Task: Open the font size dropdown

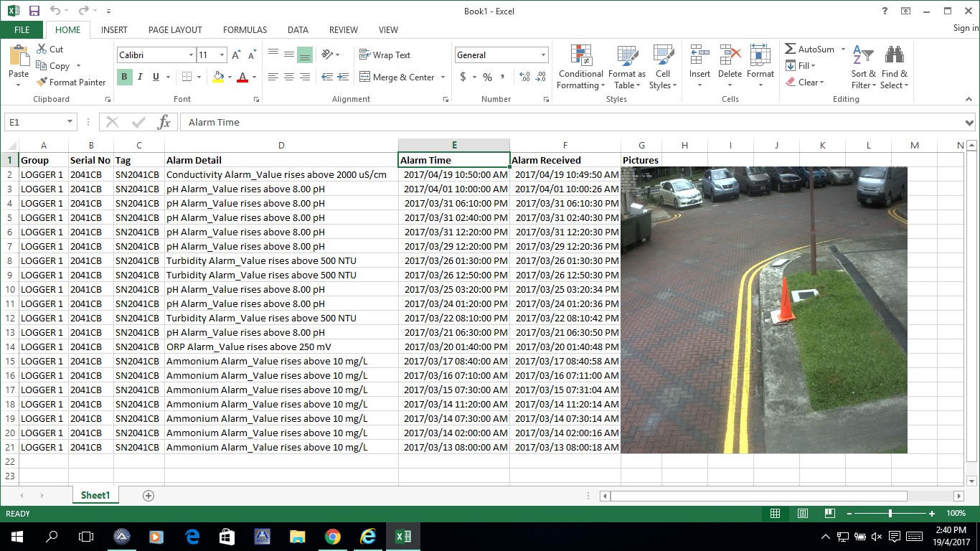Action: pyautogui.click(x=222, y=55)
